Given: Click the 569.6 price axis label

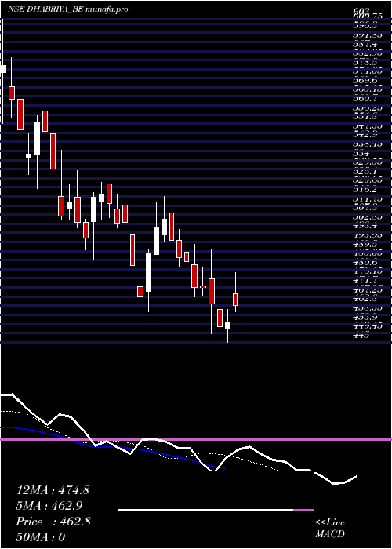Looking at the screenshot, I should 366,81.
